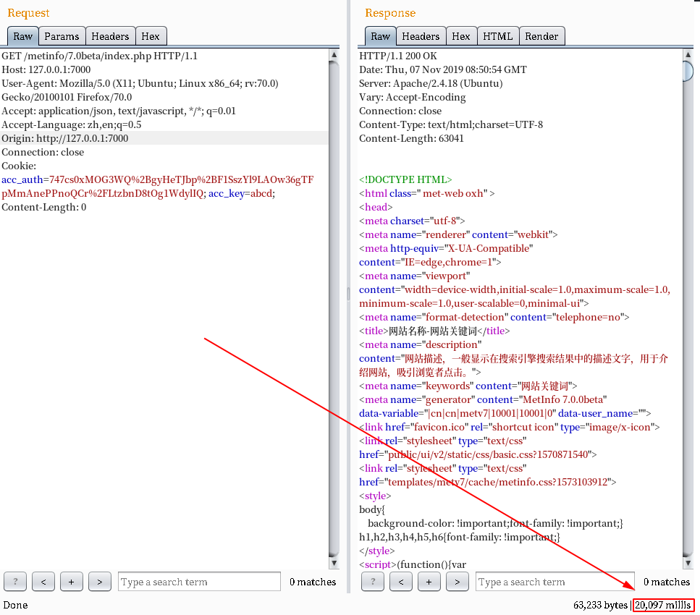
Task: Click the acc_auth cookie value
Action: tap(158, 186)
